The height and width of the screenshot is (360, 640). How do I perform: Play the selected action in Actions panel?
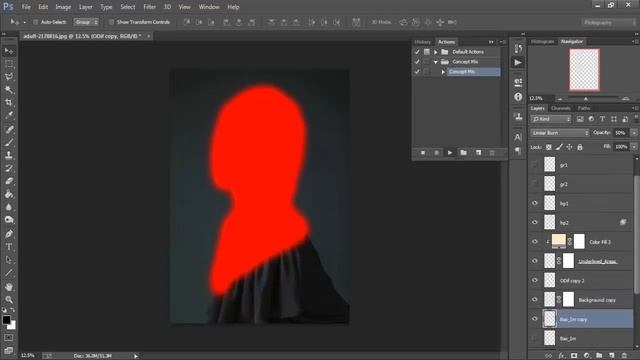[450, 153]
